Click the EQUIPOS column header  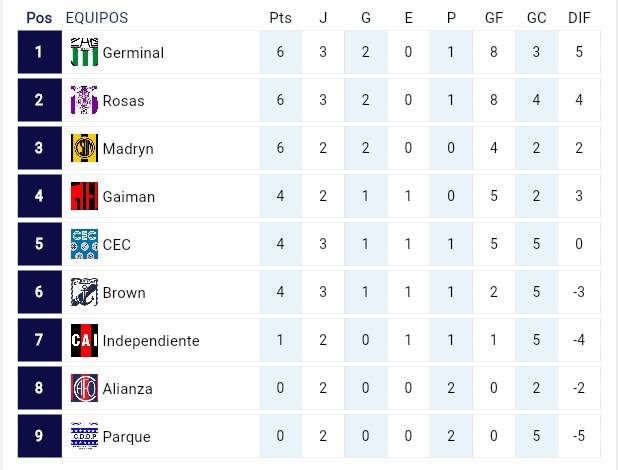click(96, 18)
